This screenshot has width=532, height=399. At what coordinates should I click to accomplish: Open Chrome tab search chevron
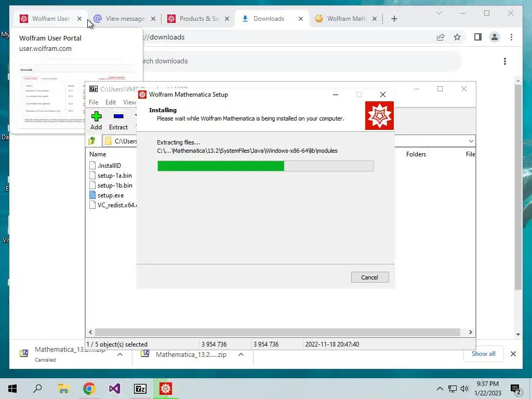pos(438,13)
